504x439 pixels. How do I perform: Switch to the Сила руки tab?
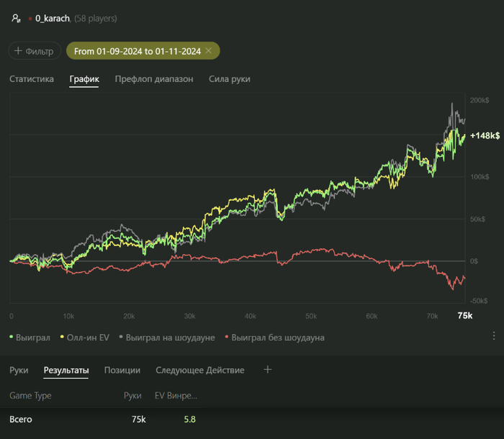pyautogui.click(x=230, y=79)
